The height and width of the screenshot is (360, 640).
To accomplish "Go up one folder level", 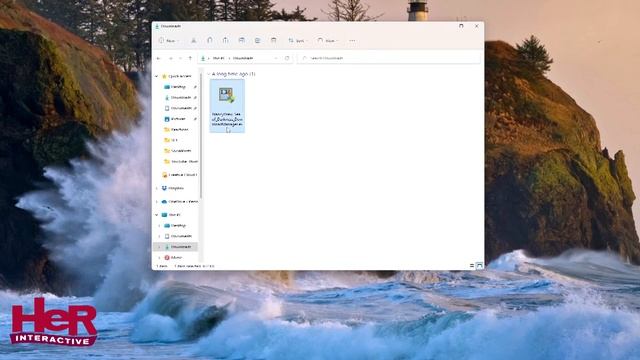I will pyautogui.click(x=190, y=58).
